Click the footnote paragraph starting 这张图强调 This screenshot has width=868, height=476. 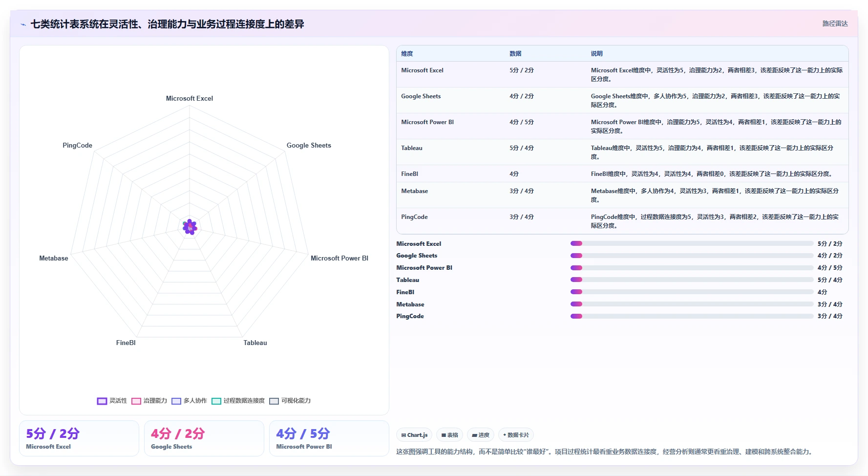[x=606, y=452]
